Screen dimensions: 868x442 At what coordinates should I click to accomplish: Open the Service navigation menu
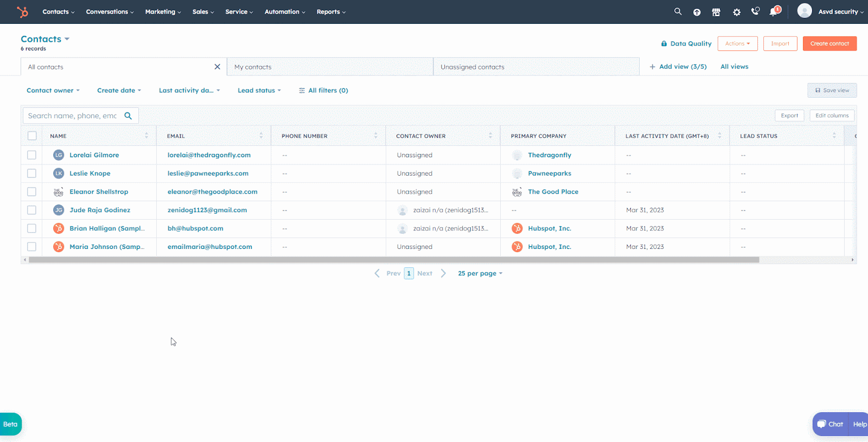239,12
